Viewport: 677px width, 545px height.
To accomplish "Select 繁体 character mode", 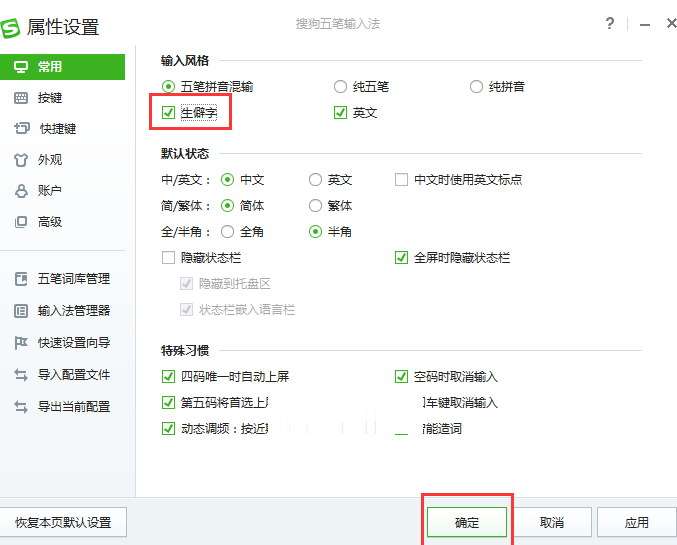I will (x=315, y=206).
